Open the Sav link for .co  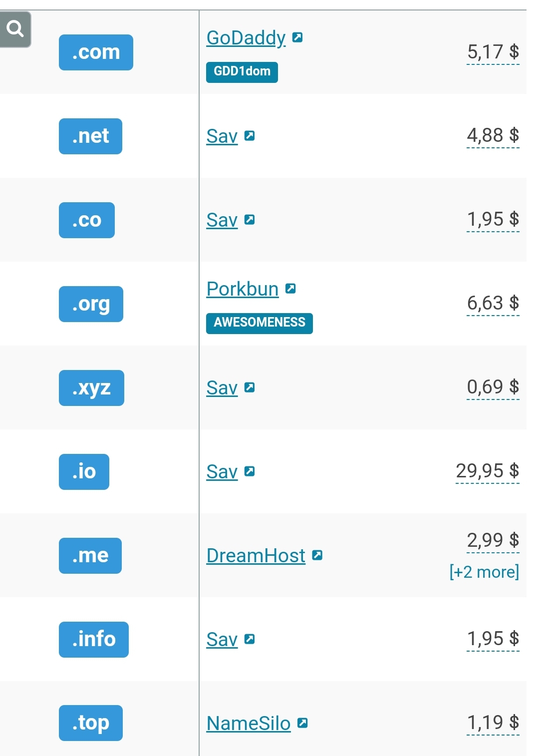222,220
